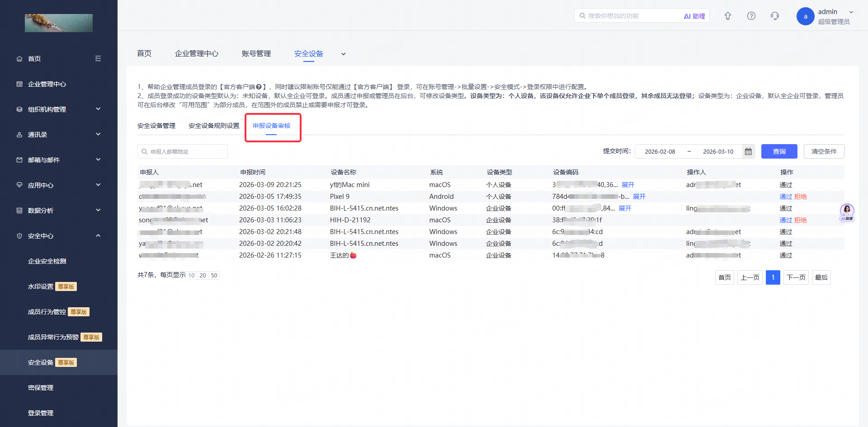
Task: Click the 邮箱与邮件 mail sidebar icon
Action: click(x=19, y=160)
